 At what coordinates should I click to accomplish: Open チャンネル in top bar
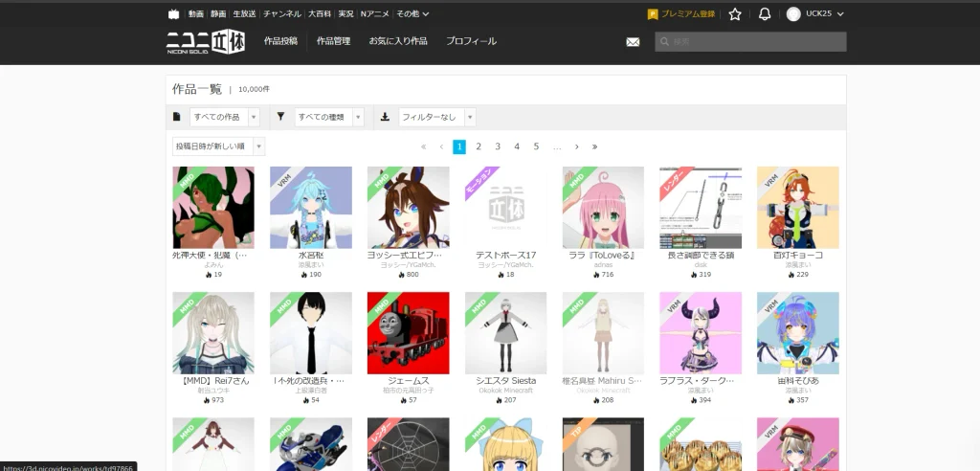coord(282,13)
